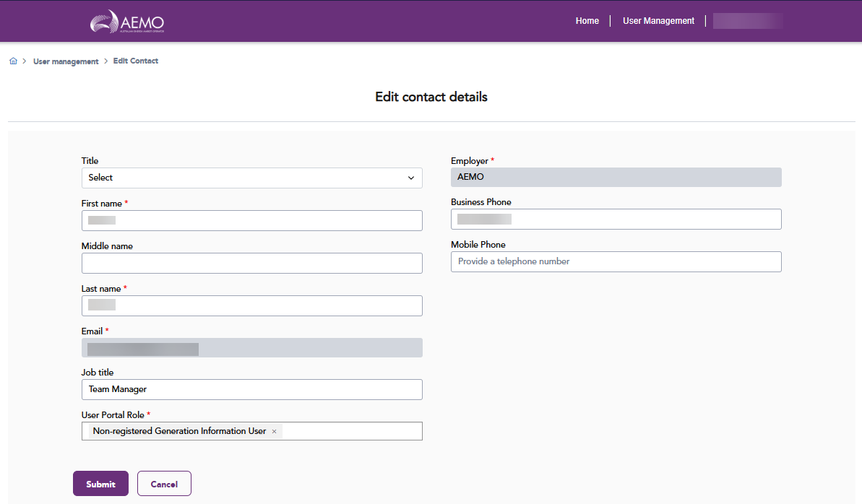Click the AEMO logo in the header
This screenshot has height=504, width=862.
tap(127, 22)
